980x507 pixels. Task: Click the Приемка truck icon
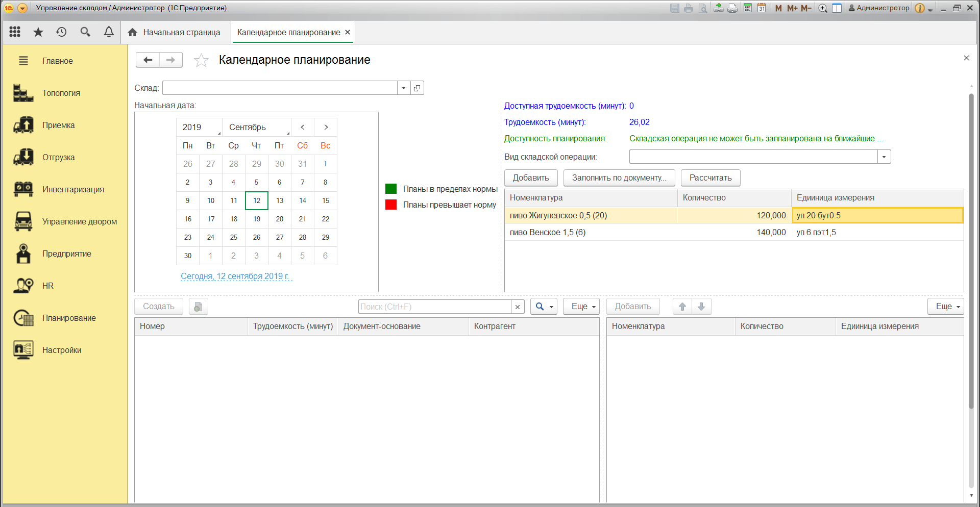pyautogui.click(x=23, y=125)
